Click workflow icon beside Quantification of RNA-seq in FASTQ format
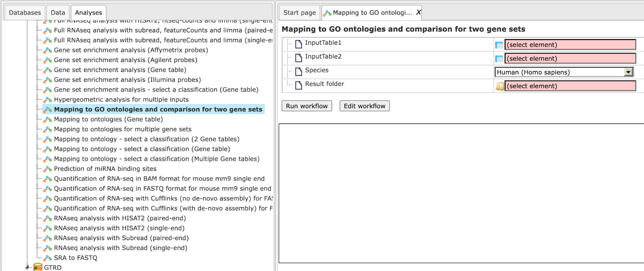644x271 pixels. click(47, 189)
